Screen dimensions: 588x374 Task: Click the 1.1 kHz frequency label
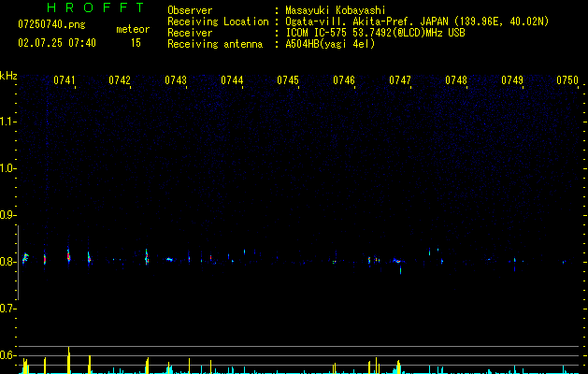(x=7, y=122)
